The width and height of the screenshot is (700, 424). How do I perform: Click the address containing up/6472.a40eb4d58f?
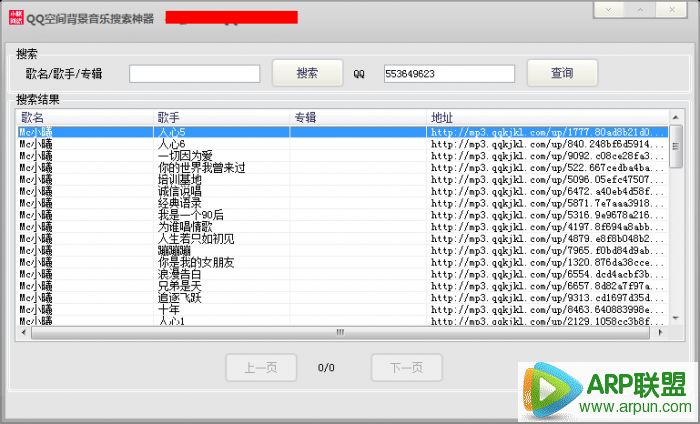coord(547,191)
